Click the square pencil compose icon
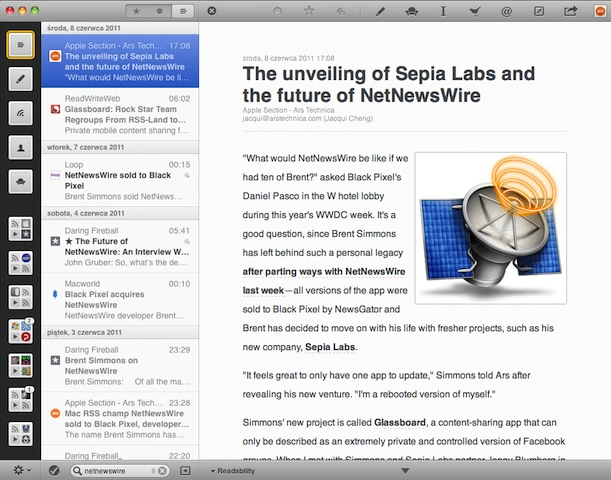Screen dimensions: 611x480 coord(539,11)
